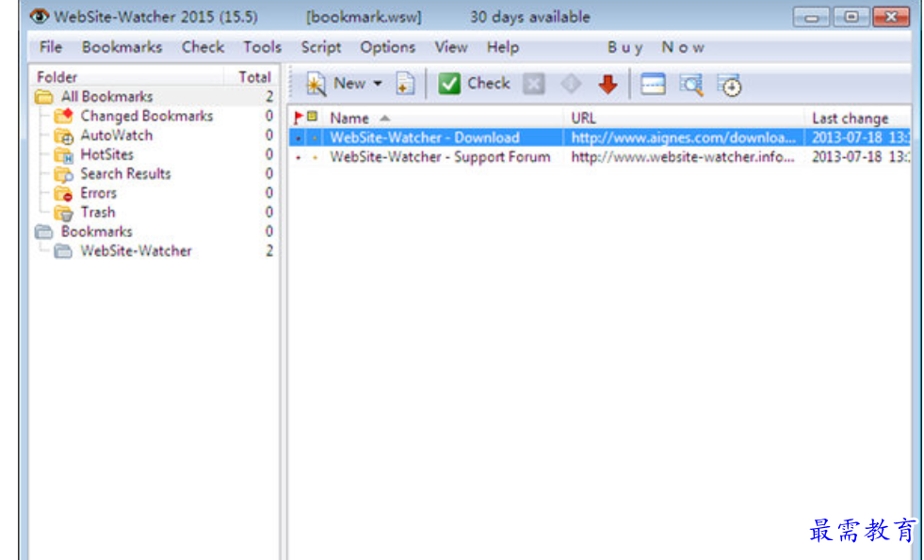
Task: Click the aignes.com download URL cell
Action: [x=684, y=137]
